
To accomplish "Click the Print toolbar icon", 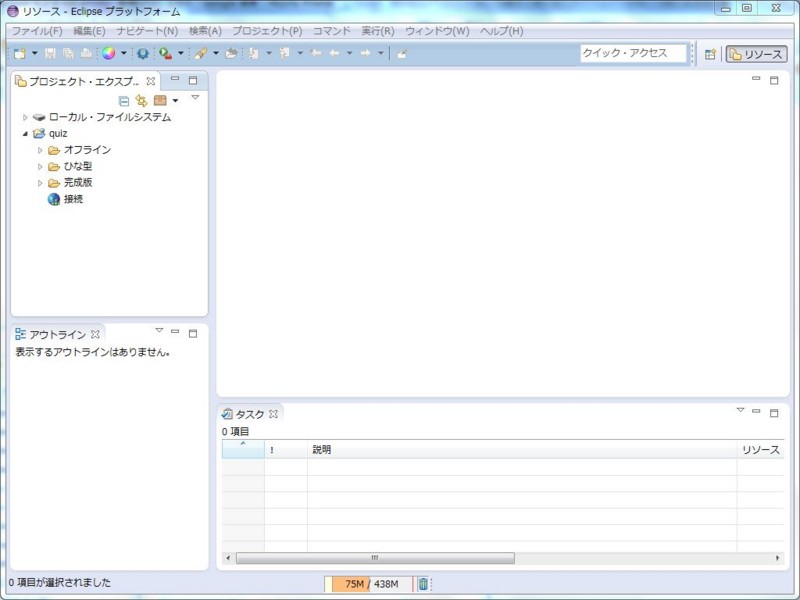I will [86, 53].
